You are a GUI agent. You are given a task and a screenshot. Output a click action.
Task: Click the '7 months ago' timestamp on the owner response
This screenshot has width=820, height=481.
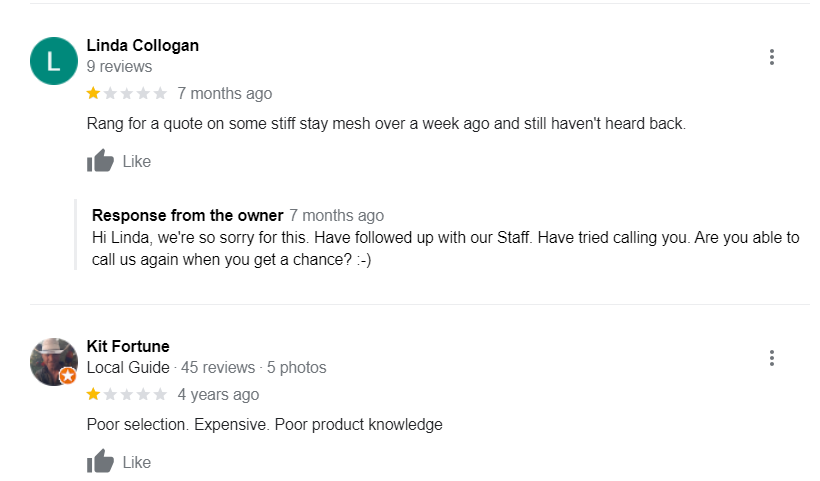coord(336,215)
